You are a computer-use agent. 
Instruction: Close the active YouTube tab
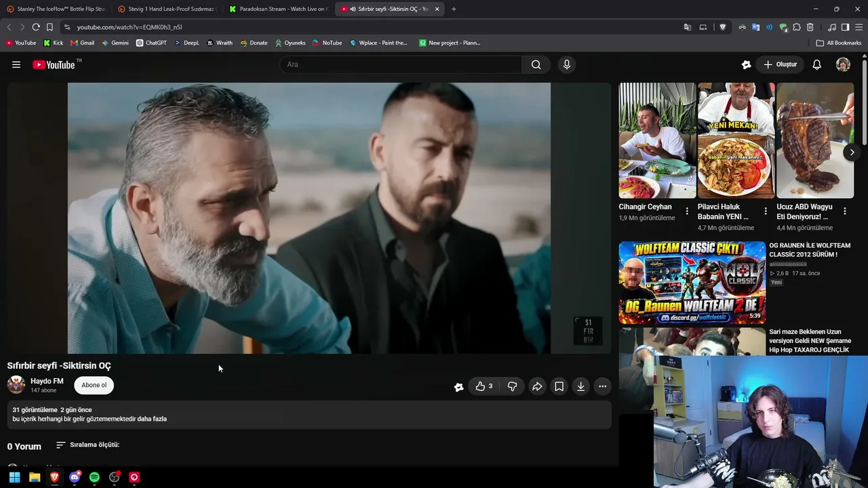click(x=437, y=9)
